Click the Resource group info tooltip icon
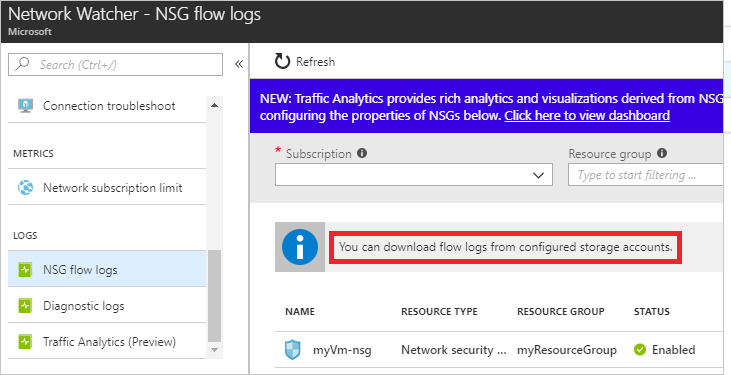The width and height of the screenshot is (731, 375). [x=662, y=153]
